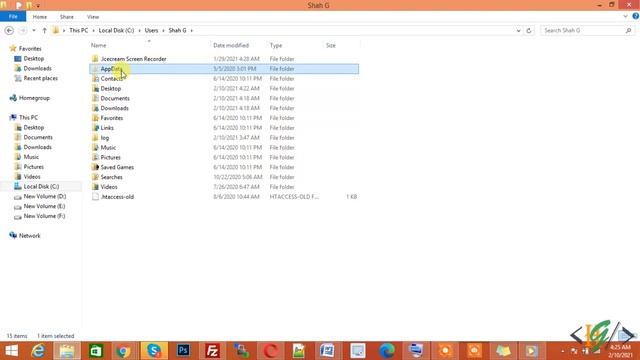Select the log folder
This screenshot has height=360, width=640.
(x=105, y=138)
